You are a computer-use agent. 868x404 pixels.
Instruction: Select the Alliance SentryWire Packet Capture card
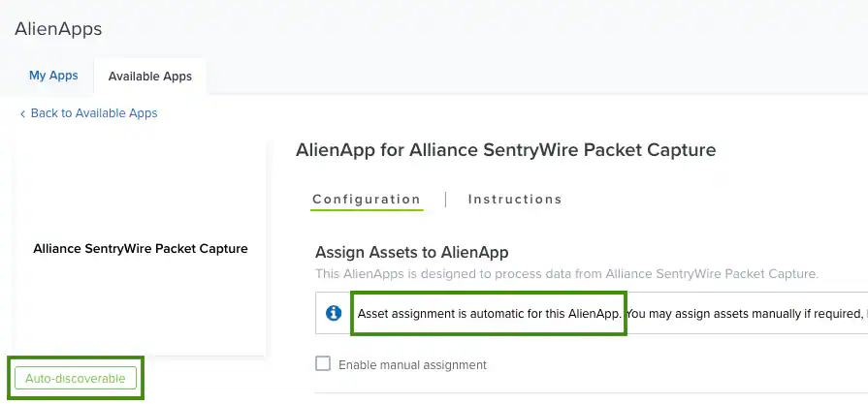[x=141, y=248]
